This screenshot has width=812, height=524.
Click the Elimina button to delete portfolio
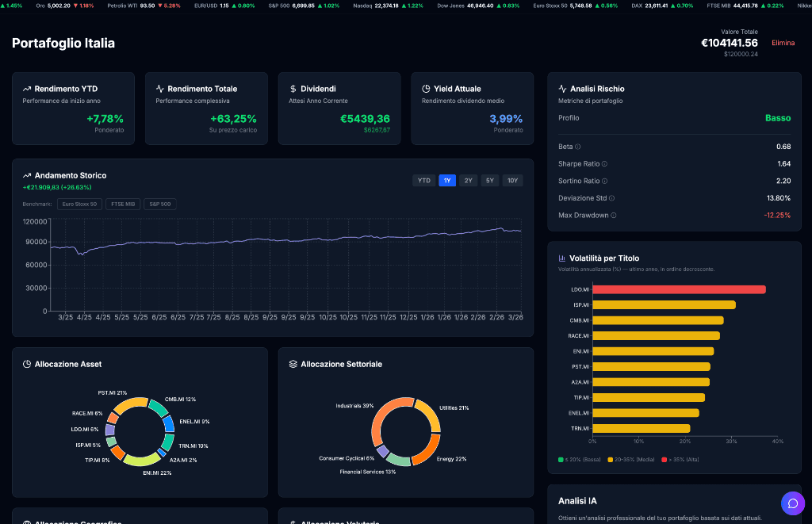click(x=783, y=43)
